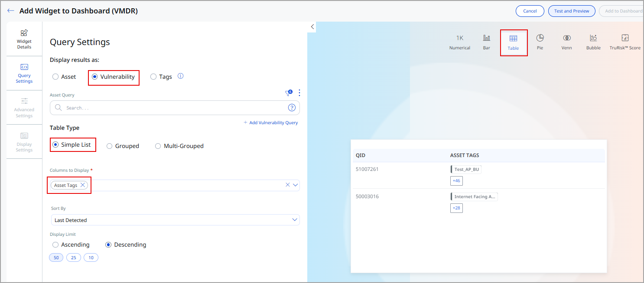Viewport: 644px width, 283px height.
Task: Select Descending sort order
Action: tap(108, 244)
